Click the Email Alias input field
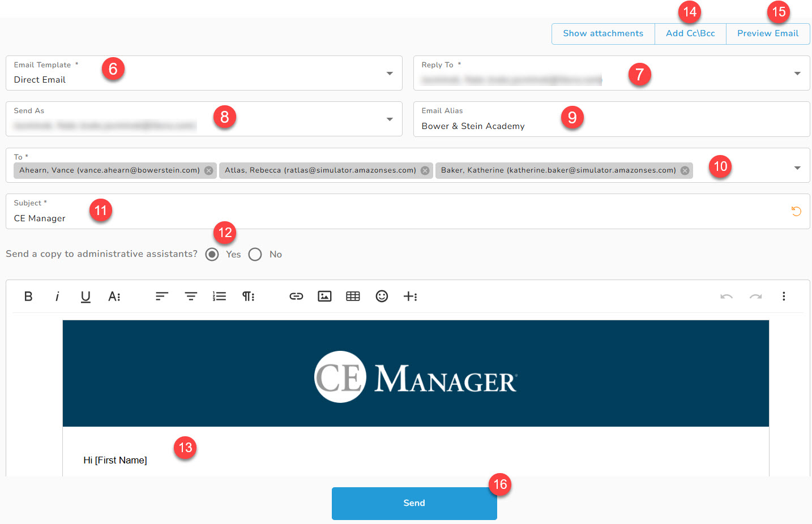Viewport: 812px width, 524px height. pyautogui.click(x=612, y=119)
